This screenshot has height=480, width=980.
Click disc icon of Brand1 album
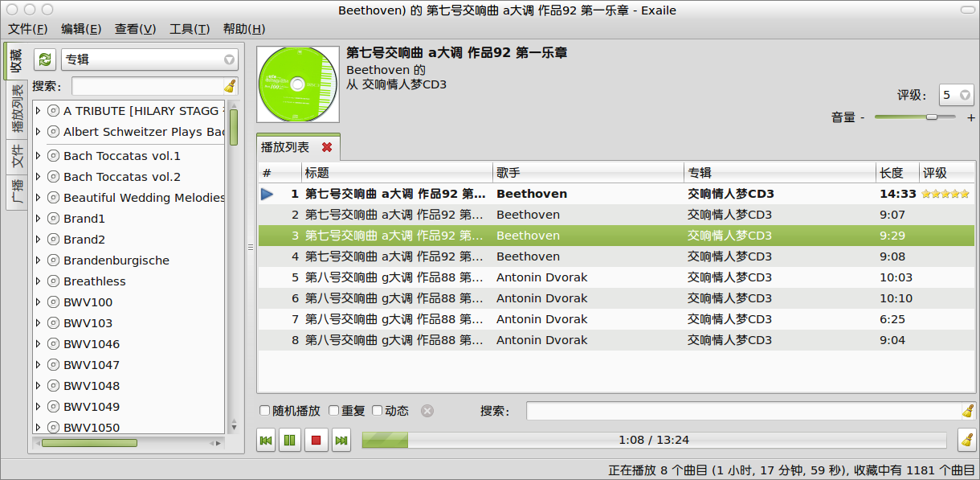click(54, 219)
